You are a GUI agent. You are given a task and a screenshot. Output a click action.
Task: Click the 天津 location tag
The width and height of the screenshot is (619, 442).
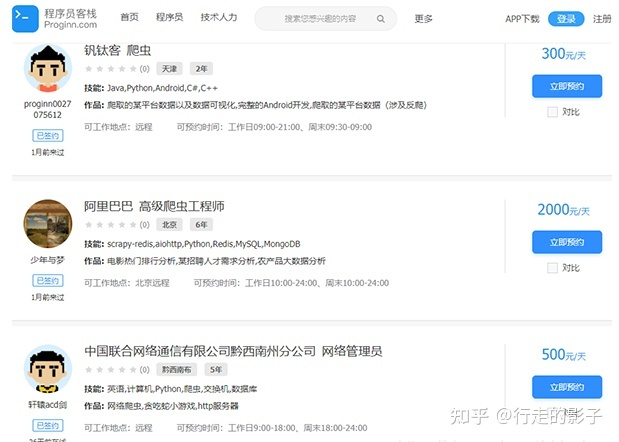pos(169,69)
